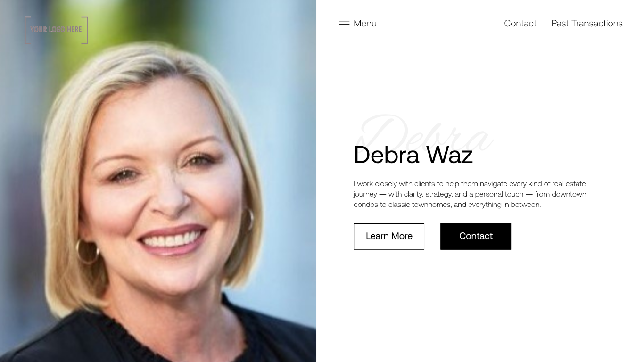Click the 'Menu' label in header

tap(365, 23)
